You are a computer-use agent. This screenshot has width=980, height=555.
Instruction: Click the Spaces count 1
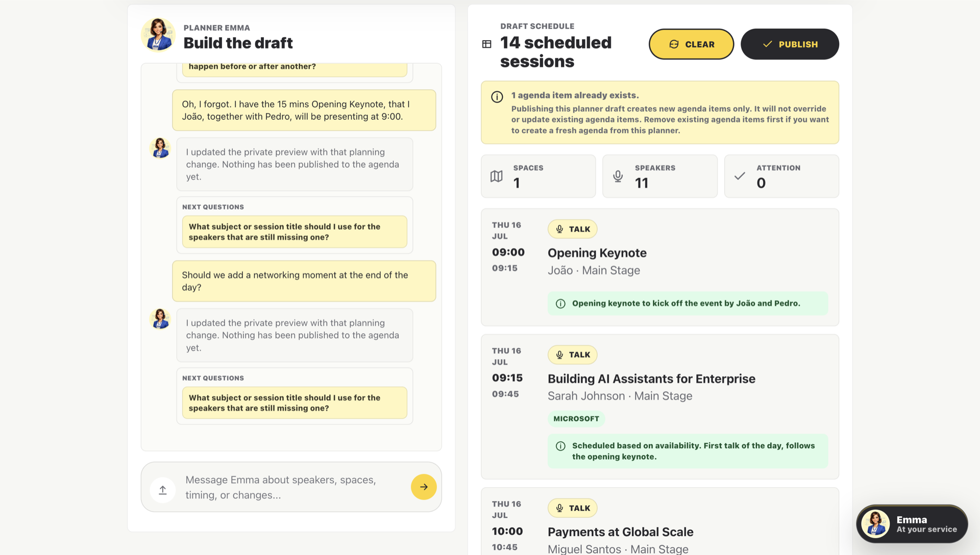[x=517, y=183]
